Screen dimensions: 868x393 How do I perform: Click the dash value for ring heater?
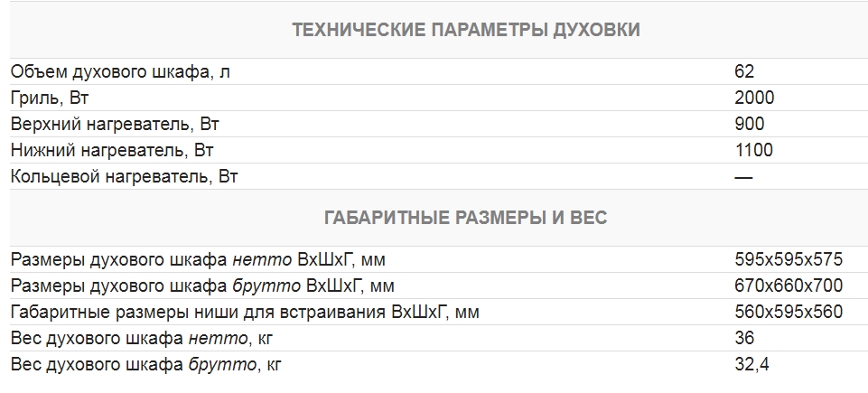pos(743,176)
